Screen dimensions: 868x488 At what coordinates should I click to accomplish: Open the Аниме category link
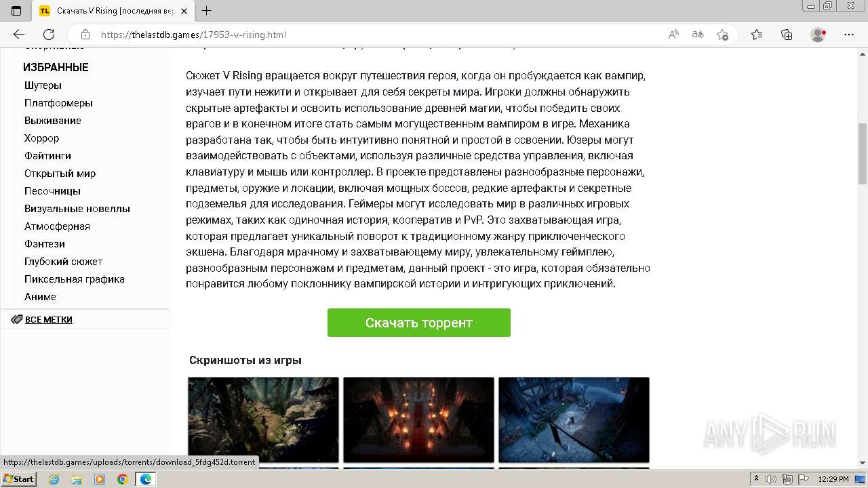pos(40,297)
